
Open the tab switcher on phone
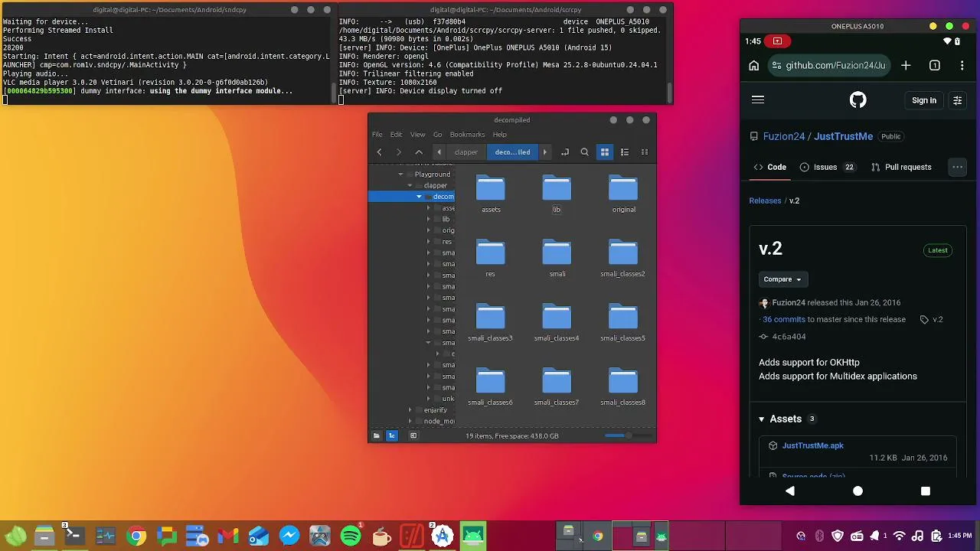click(x=935, y=66)
